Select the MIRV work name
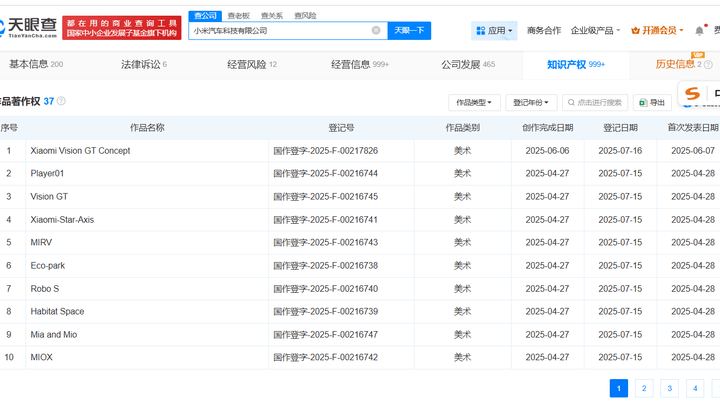720x405 pixels. click(41, 242)
